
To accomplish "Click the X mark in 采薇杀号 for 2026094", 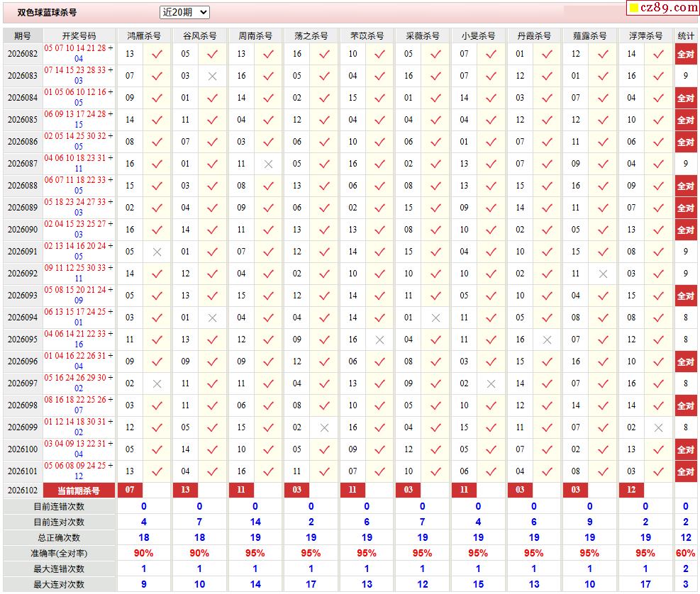I will coord(435,318).
